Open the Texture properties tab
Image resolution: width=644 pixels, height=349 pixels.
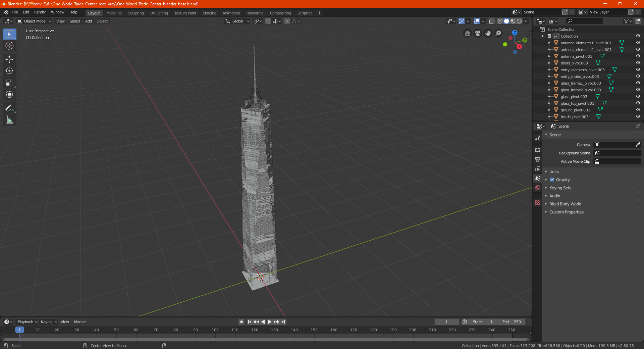pos(538,202)
